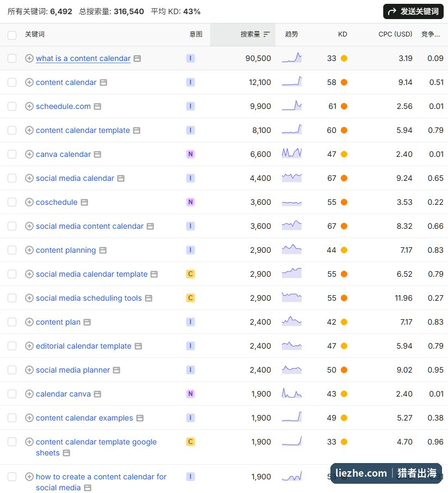This screenshot has width=448, height=493.
Task: Add 'calendar canva' keyword via plus icon
Action: point(29,394)
